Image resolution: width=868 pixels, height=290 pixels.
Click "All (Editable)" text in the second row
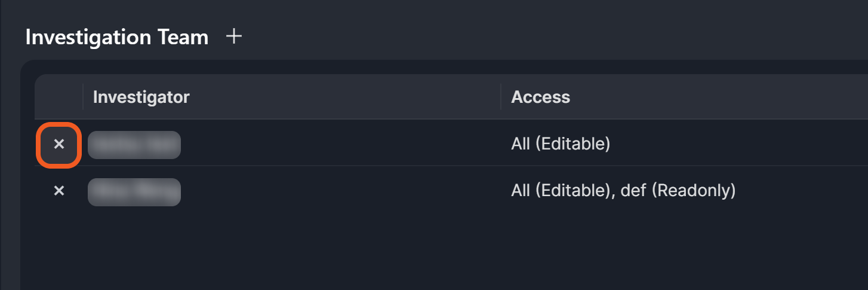[x=561, y=191]
